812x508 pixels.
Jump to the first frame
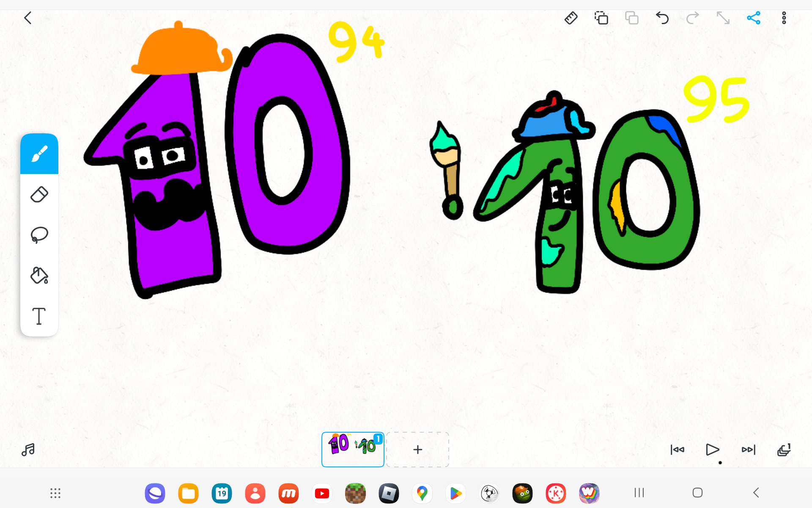click(x=677, y=450)
